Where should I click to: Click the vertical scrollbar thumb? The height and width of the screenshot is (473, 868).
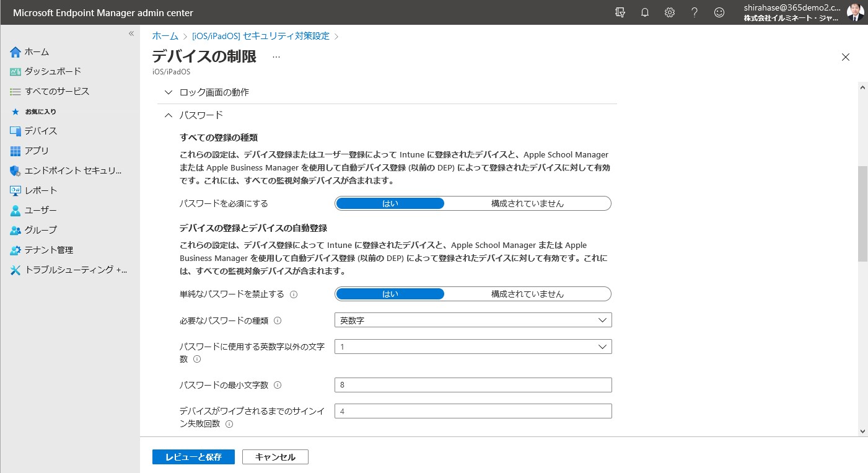[862, 214]
